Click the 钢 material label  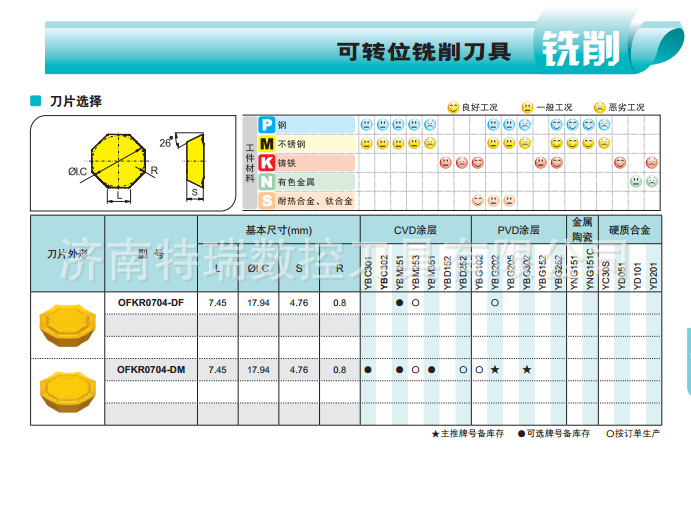click(x=282, y=125)
